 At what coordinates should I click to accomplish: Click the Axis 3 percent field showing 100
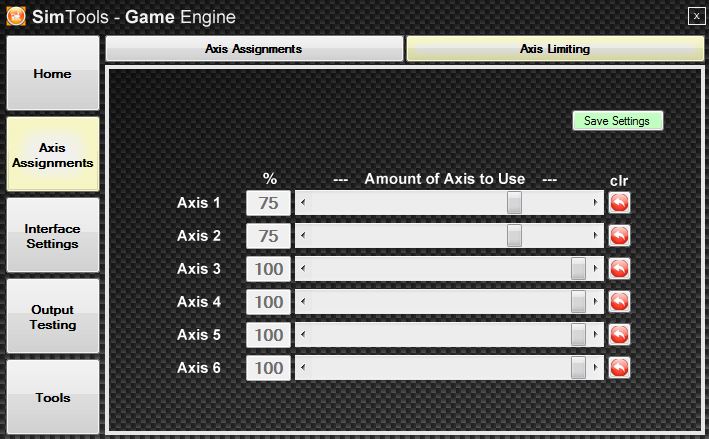pyautogui.click(x=269, y=269)
